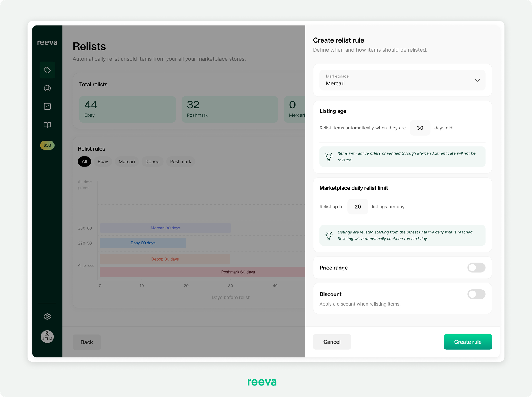This screenshot has width=532, height=397.
Task: Enable the Discount toggle
Action: (476, 294)
